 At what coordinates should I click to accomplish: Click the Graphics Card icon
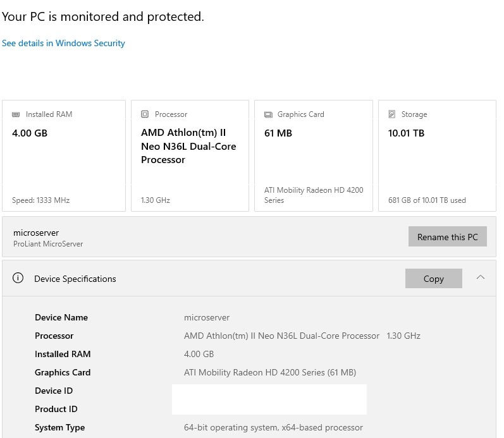click(268, 114)
